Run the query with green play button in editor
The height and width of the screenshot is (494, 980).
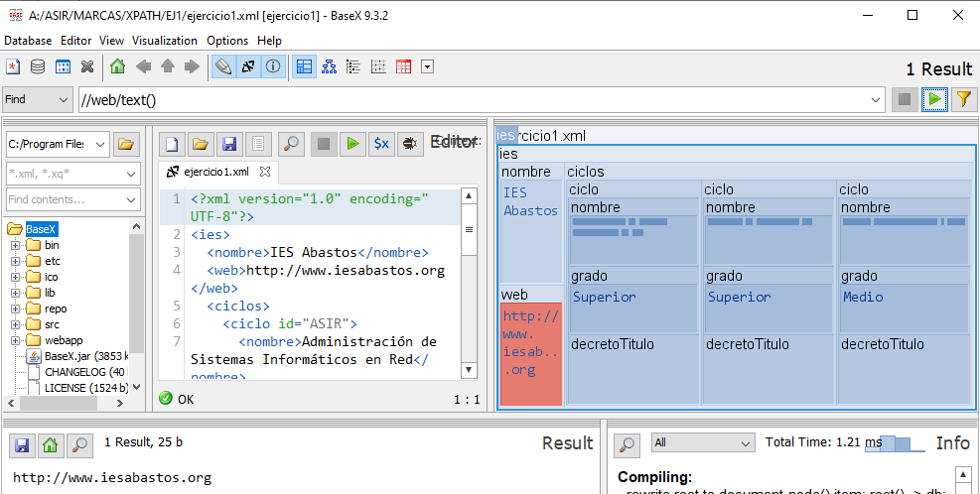[x=351, y=144]
